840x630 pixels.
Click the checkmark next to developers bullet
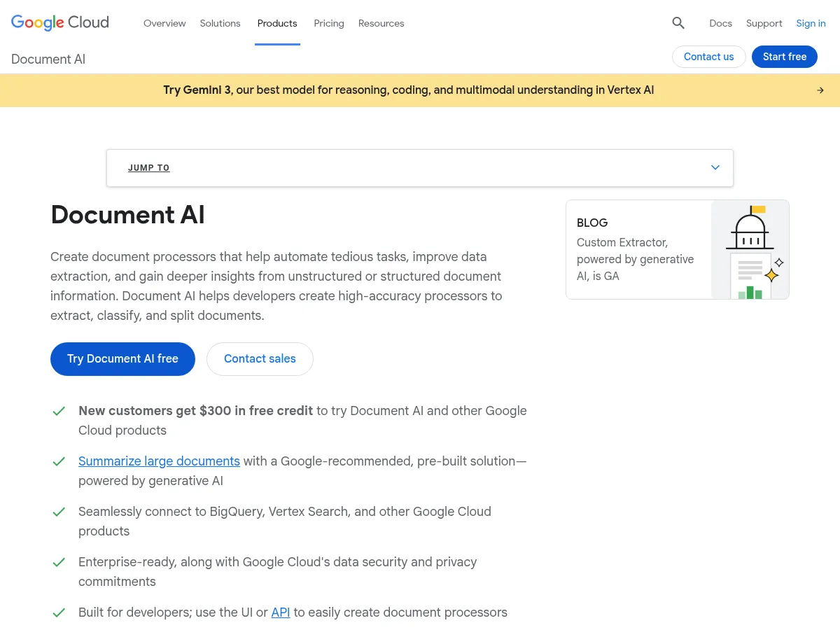(x=59, y=612)
